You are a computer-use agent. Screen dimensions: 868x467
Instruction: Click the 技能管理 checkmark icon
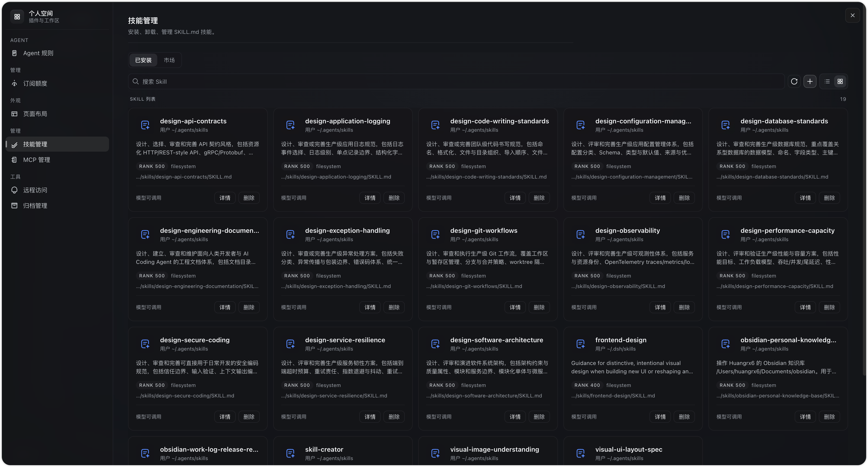point(14,144)
